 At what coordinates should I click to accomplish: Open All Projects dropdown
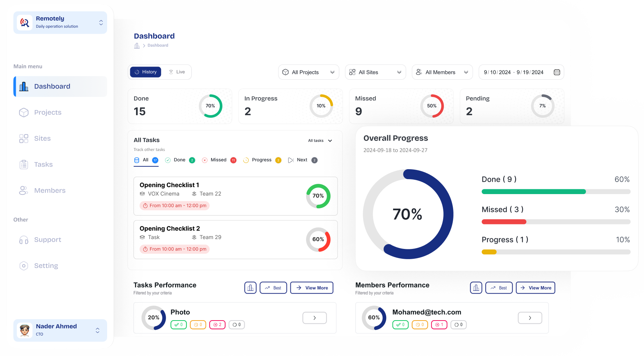(x=309, y=72)
